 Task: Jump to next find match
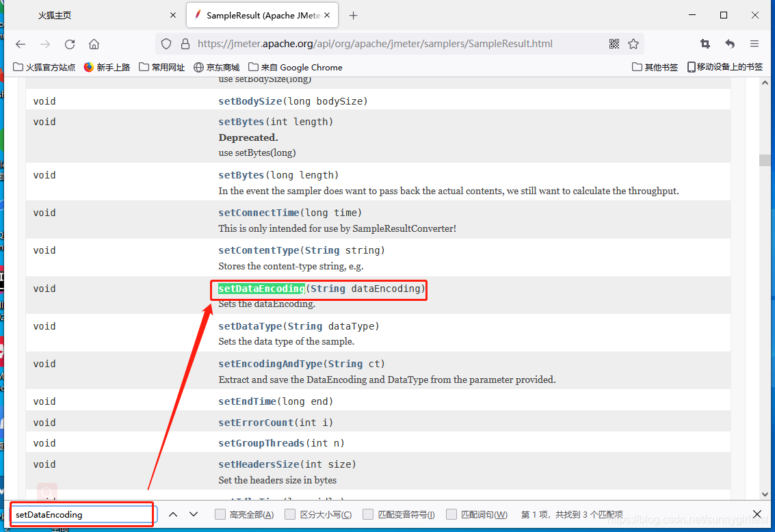coord(194,514)
